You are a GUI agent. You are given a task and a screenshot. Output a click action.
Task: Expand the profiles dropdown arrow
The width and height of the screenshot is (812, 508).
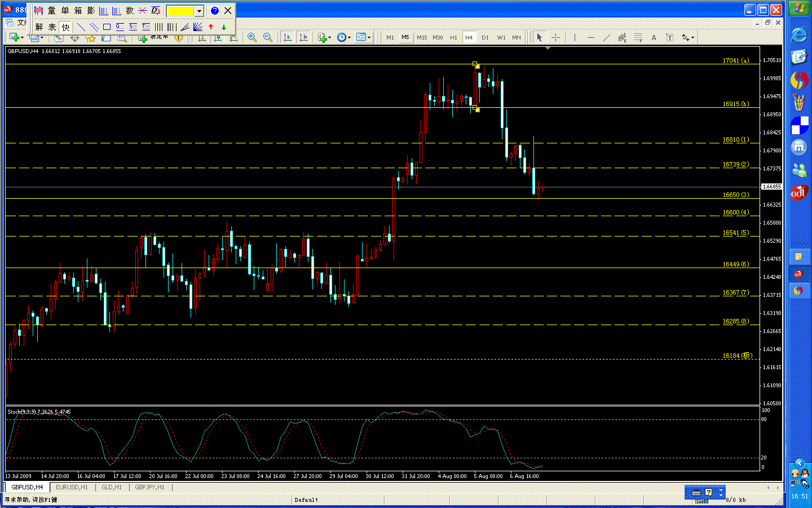coord(42,38)
